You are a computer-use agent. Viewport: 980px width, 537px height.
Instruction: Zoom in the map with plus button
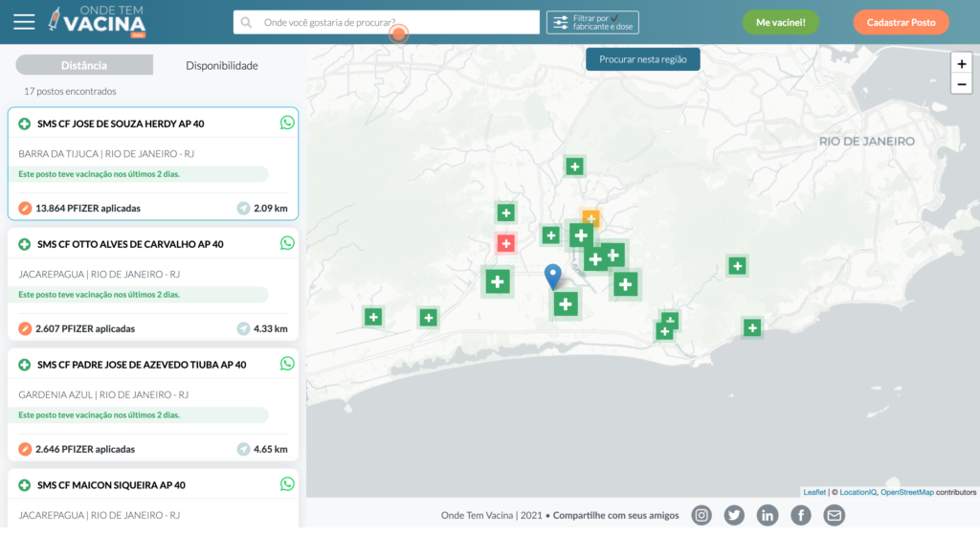[x=962, y=64]
